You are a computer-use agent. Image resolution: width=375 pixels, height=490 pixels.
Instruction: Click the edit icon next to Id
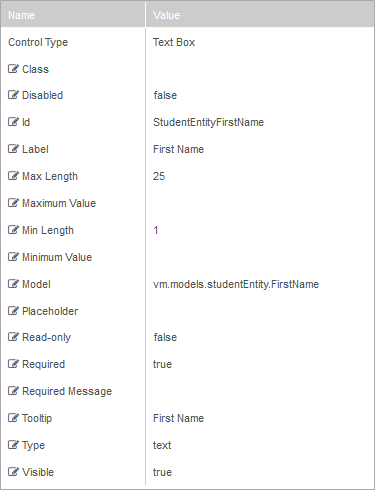pyautogui.click(x=13, y=122)
